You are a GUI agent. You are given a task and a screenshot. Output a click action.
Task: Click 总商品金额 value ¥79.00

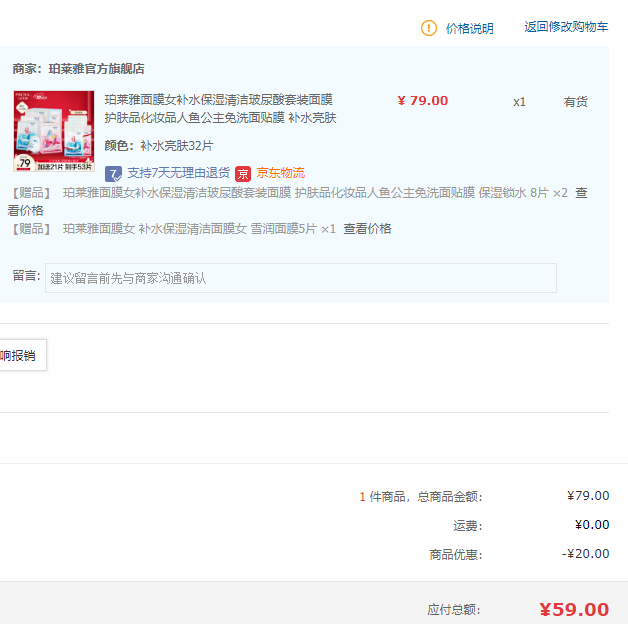(588, 496)
